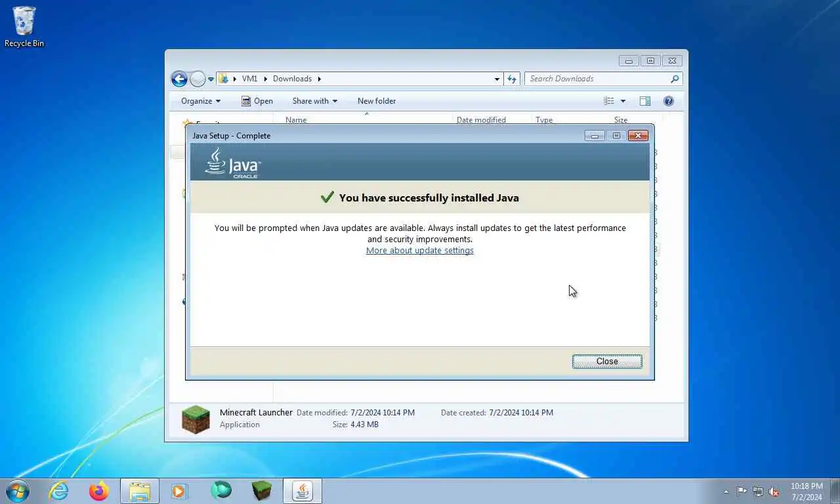Click the Date created value in details pane

tap(521, 413)
